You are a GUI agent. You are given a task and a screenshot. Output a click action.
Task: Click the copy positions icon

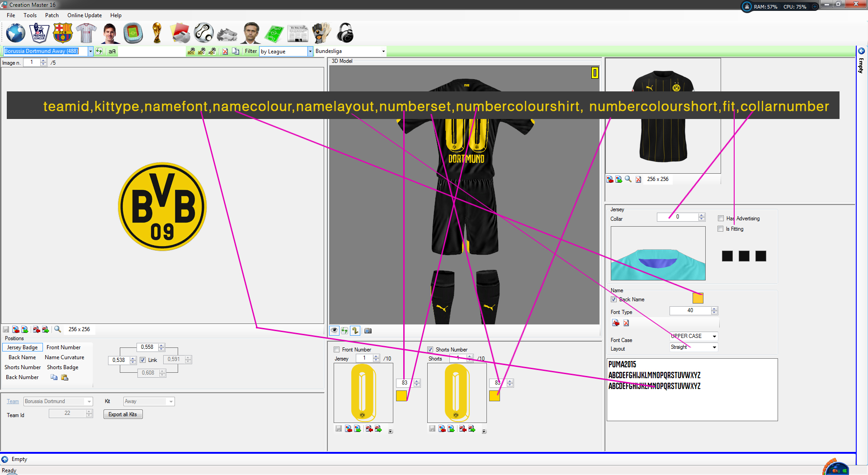click(x=54, y=377)
